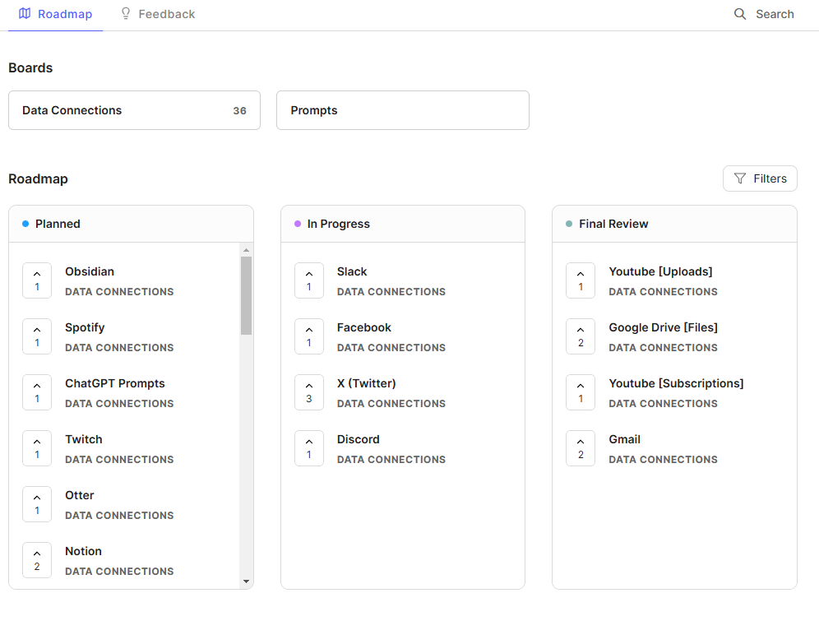Image resolution: width=819 pixels, height=644 pixels.
Task: Upvote the Notion item
Action: [x=37, y=560]
